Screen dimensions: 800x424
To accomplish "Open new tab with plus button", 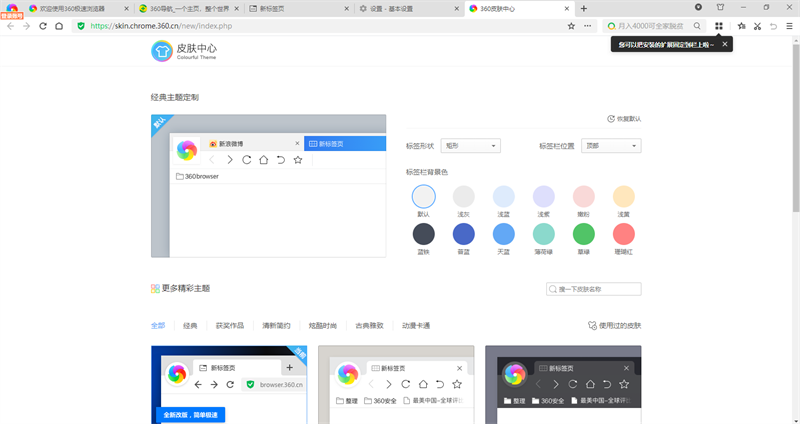I will click(x=583, y=8).
